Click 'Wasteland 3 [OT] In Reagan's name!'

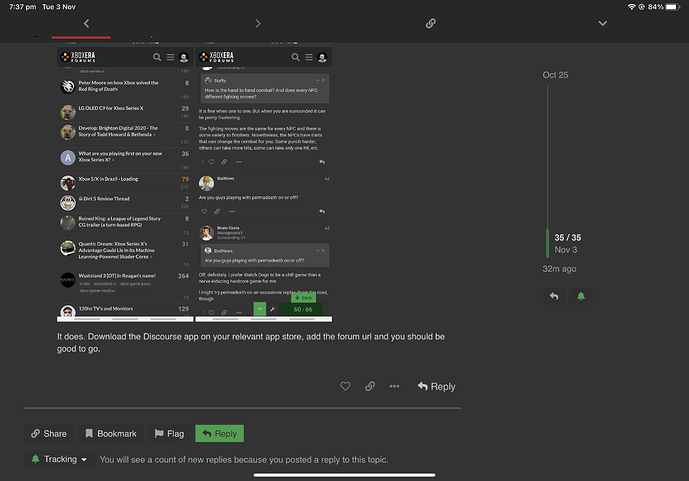(117, 276)
